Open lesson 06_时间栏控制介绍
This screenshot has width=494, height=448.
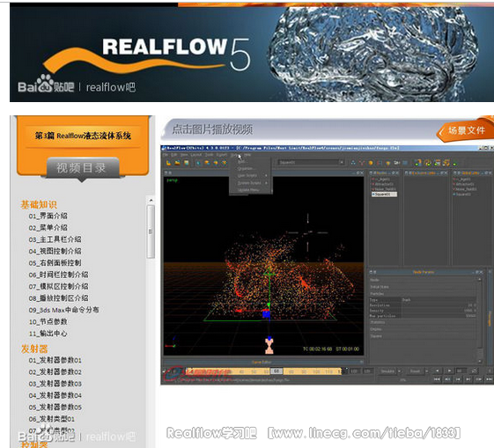pyautogui.click(x=58, y=275)
